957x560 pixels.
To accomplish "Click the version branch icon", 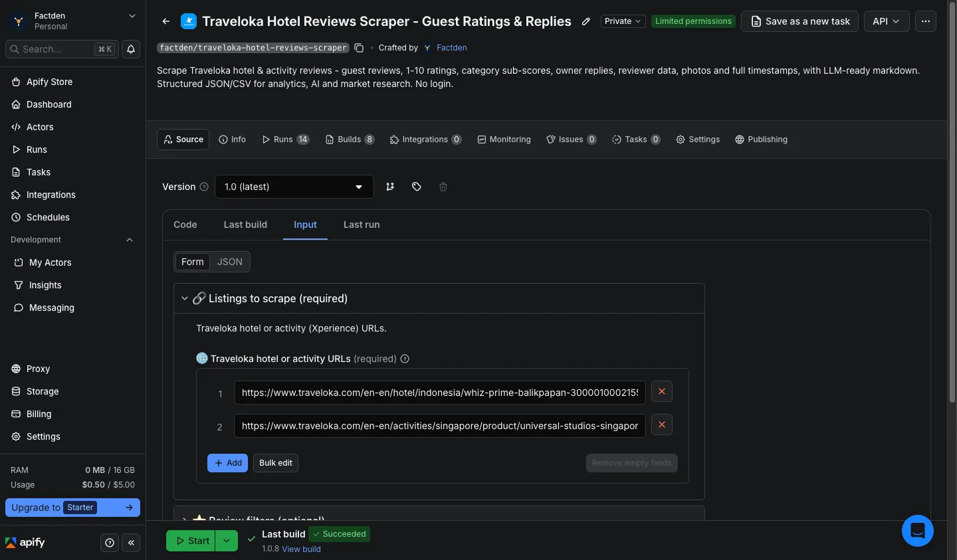I will point(390,187).
